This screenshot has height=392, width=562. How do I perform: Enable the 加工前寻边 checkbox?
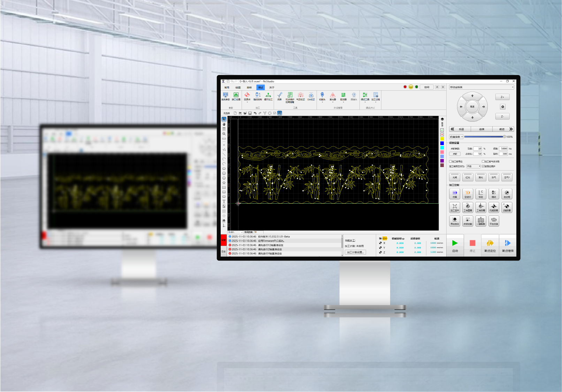[450, 161]
